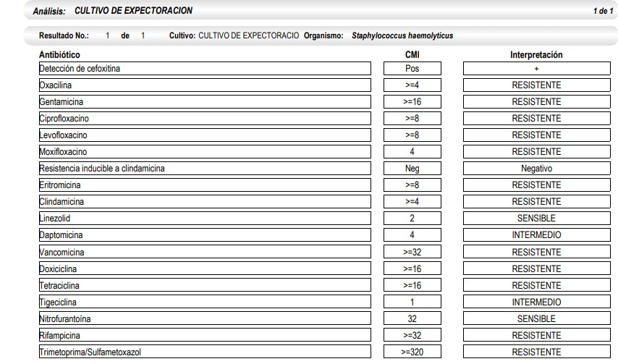
Task: Select the 'Rifampicina' antibiotic cell
Action: (205, 335)
